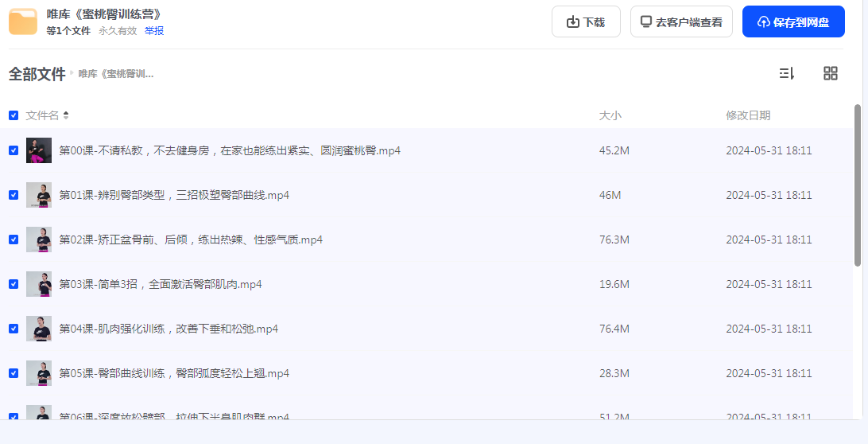Select the 唯库《蜜桃臀训... breadcrumb item
868x444 pixels.
[116, 74]
